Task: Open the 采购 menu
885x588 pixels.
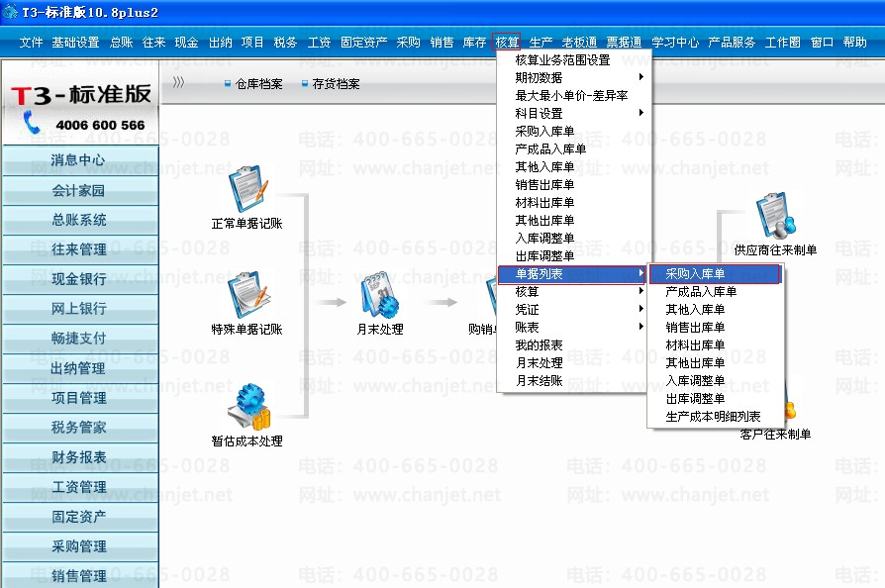Action: tap(408, 43)
